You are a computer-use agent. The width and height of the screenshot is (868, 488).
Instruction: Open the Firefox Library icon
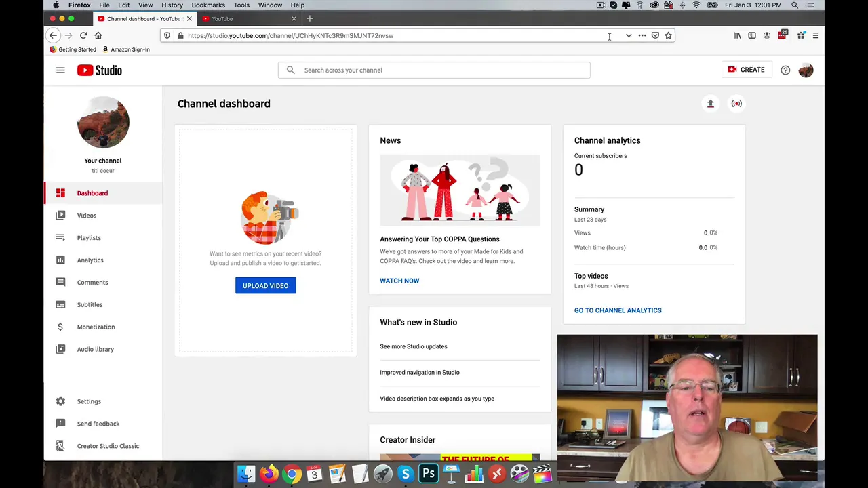[x=737, y=35]
